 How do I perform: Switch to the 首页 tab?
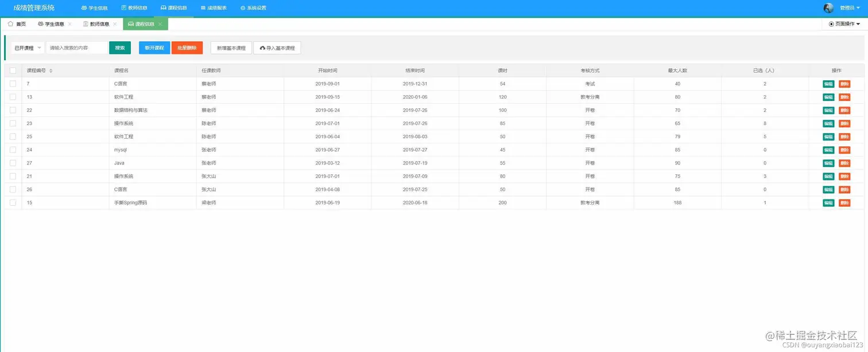click(x=17, y=24)
